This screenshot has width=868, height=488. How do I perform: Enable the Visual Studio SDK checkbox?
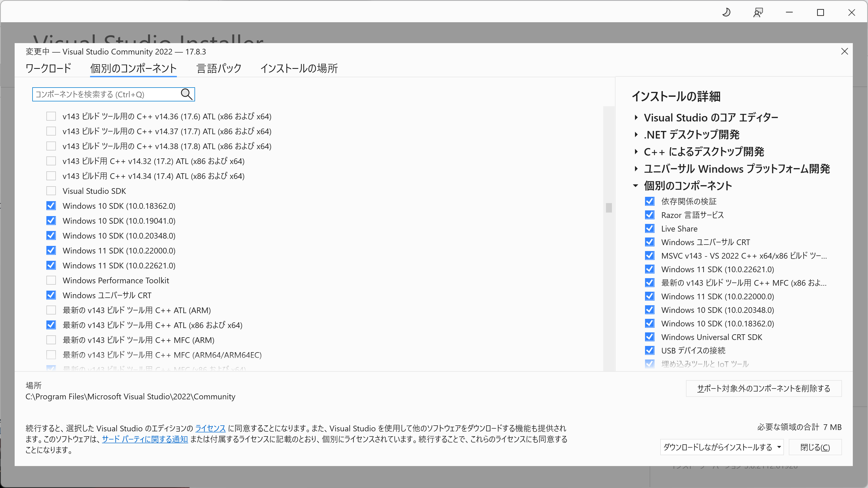coord(51,191)
